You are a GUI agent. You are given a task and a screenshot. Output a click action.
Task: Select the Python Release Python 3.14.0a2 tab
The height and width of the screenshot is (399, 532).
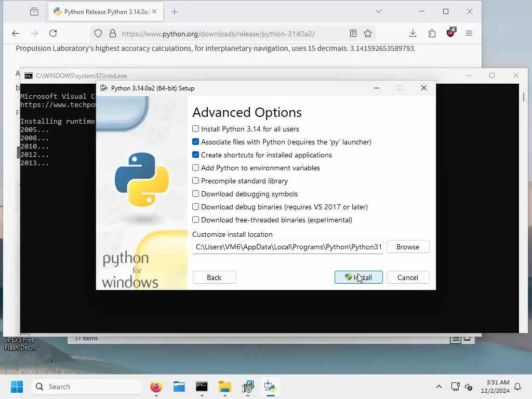coord(106,12)
